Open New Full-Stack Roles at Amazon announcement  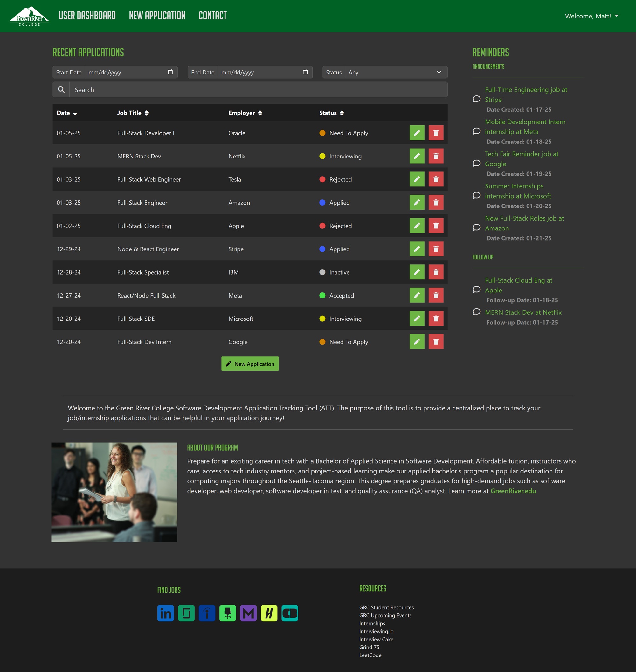click(524, 223)
